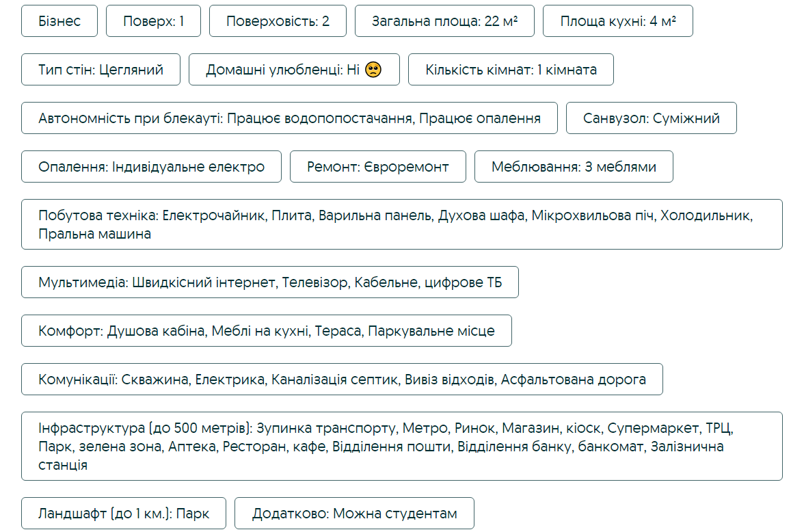Click the Комунікації utilities tag

pos(342,380)
